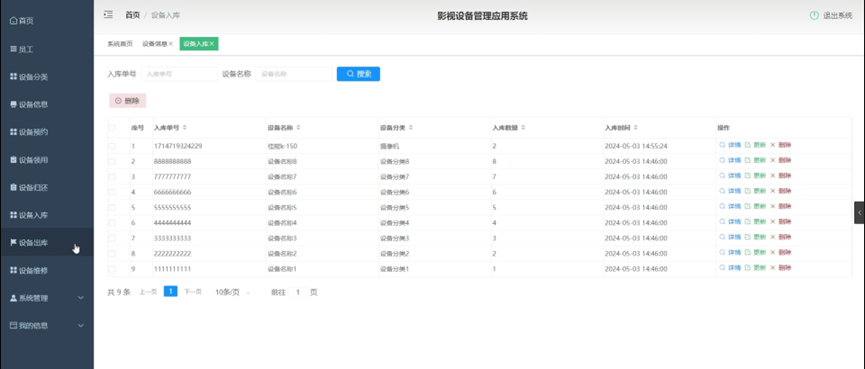View 详情 for entry 8888888888

point(730,161)
